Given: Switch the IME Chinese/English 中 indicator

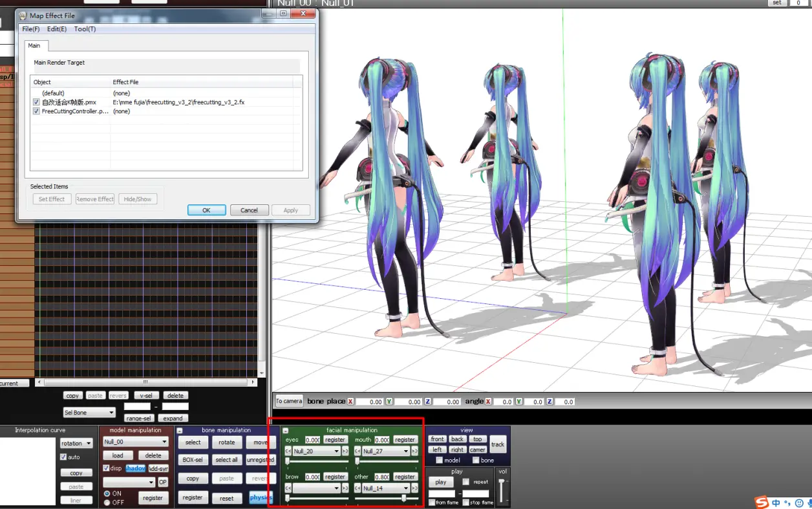Looking at the screenshot, I should pyautogui.click(x=776, y=503).
